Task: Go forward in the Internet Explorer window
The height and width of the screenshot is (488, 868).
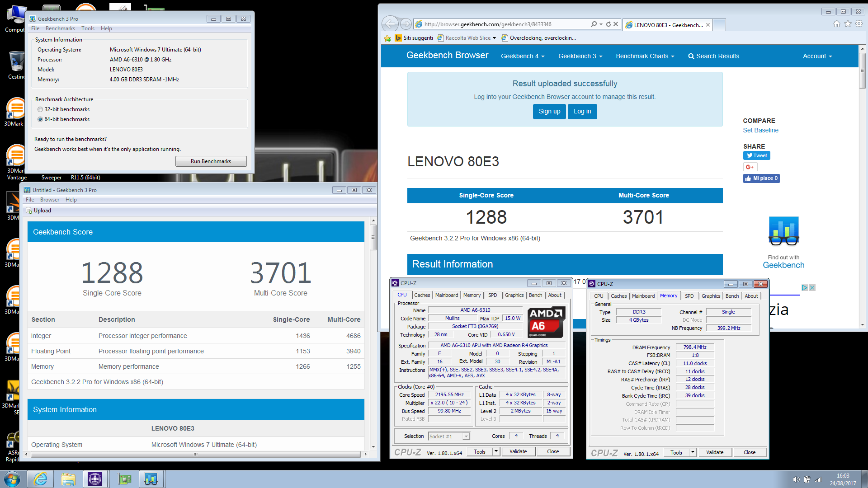Action: [x=406, y=24]
